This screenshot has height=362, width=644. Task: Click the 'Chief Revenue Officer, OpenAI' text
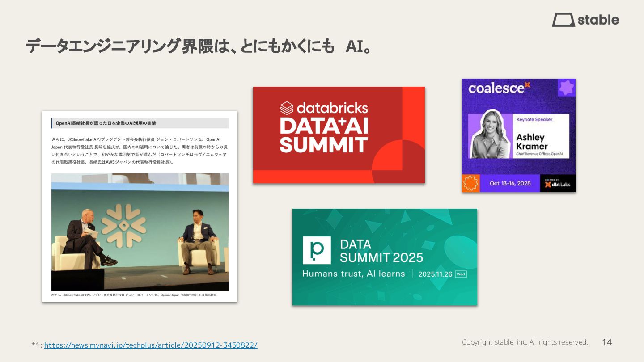click(x=539, y=154)
